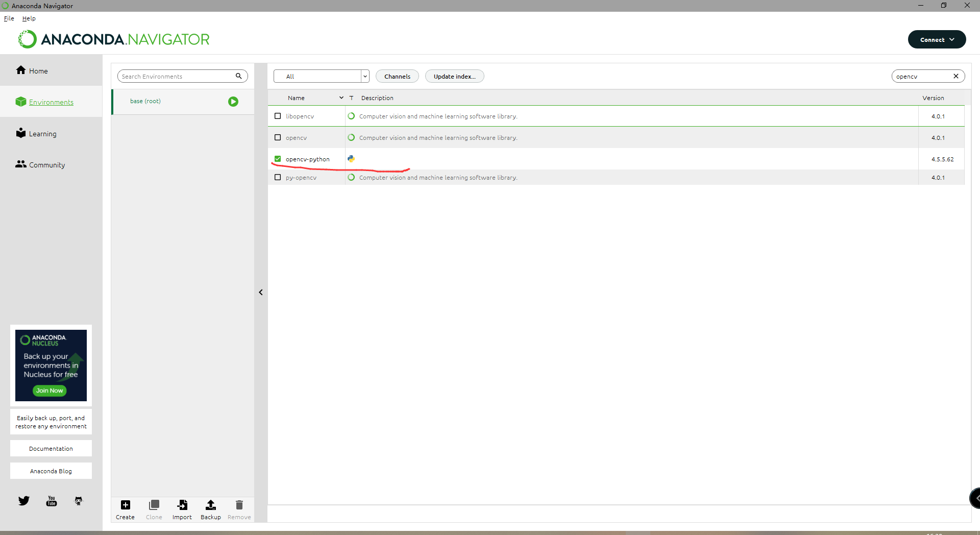
Task: Collapse the environments panel with the arrow
Action: [261, 292]
